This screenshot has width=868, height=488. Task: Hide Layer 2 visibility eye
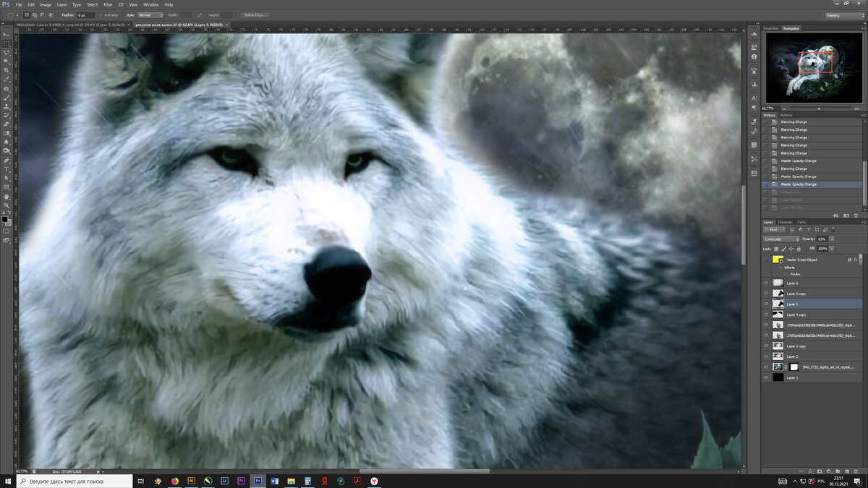[766, 356]
